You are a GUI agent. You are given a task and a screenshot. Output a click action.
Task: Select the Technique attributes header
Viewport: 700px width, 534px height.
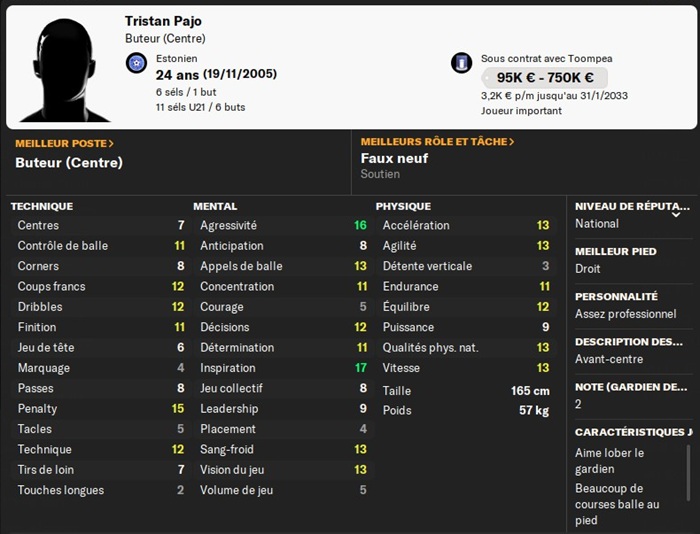tap(42, 206)
